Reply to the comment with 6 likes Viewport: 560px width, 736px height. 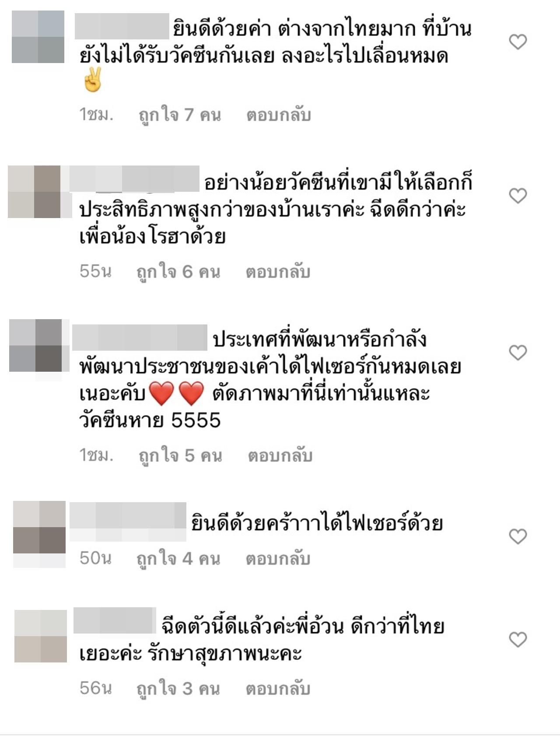pos(278,272)
